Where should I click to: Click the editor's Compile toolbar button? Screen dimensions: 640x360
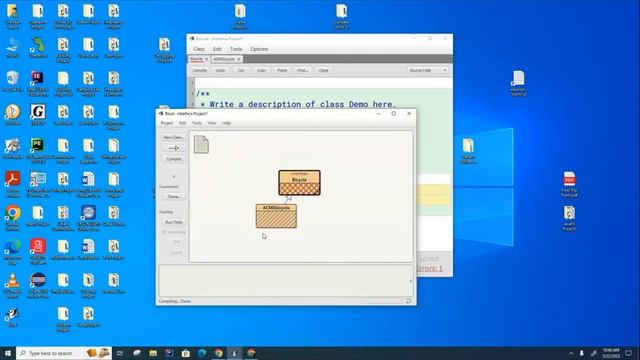[x=200, y=70]
